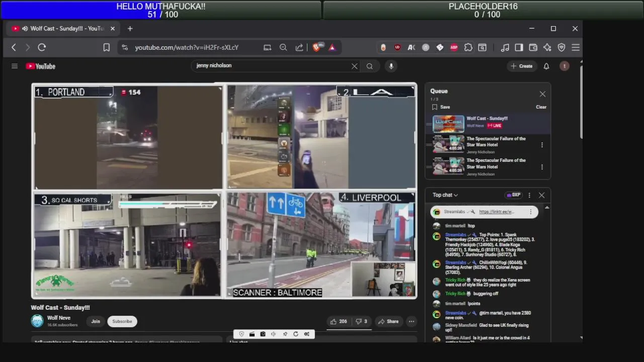Take screenshot with floating camera icon

[263, 334]
